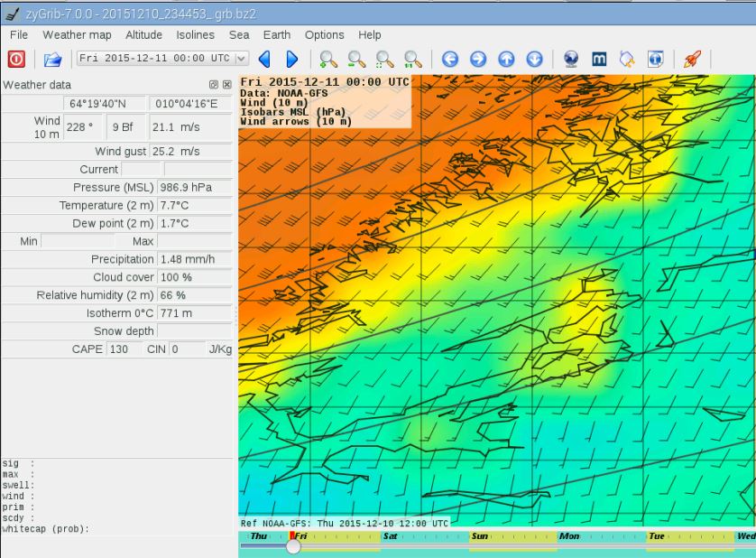Click the zoom out magnifier icon
756x558 pixels.
356,59
